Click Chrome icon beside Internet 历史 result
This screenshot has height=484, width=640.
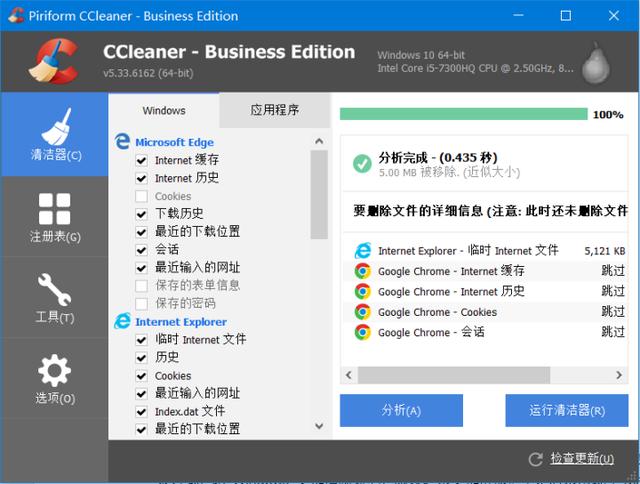362,291
